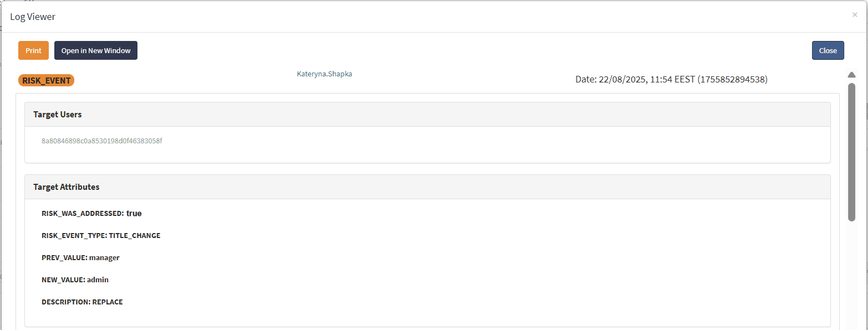Click the scrollbar up arrow

(x=852, y=75)
